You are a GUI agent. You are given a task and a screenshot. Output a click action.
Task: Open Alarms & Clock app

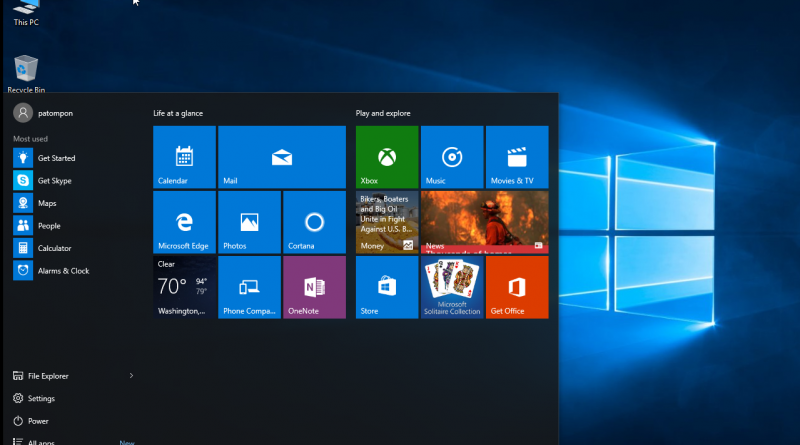pos(74,270)
